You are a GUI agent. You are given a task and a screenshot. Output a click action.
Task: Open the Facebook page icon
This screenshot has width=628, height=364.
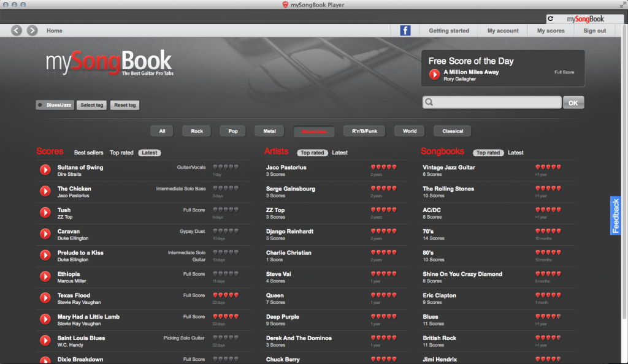(x=405, y=31)
